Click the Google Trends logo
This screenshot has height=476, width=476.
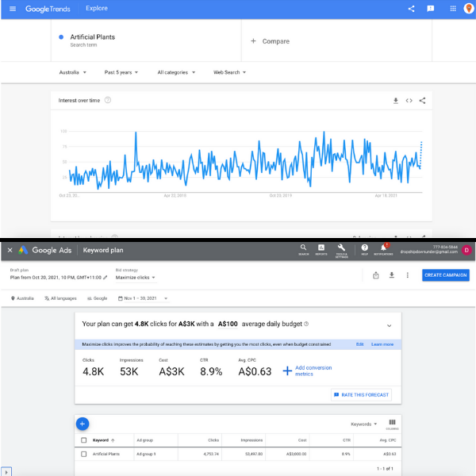[x=48, y=9]
